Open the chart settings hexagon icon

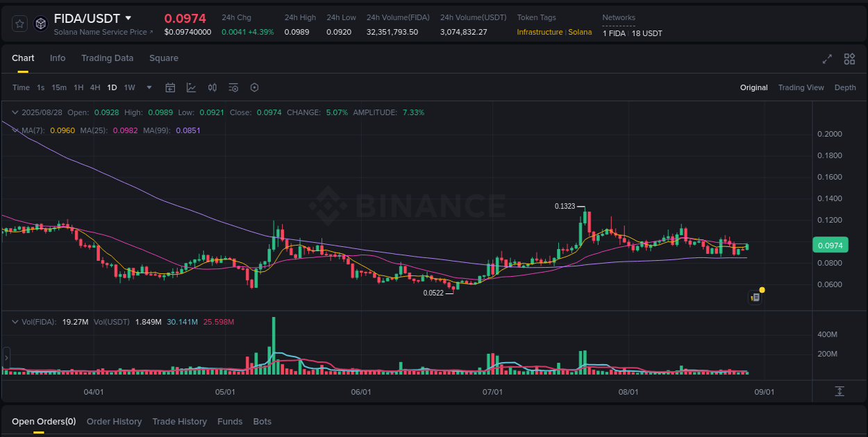click(254, 87)
